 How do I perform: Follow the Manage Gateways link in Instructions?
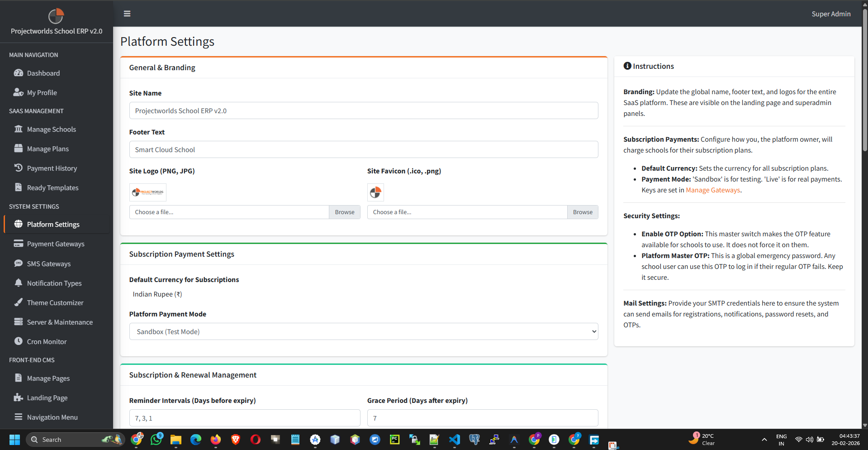pyautogui.click(x=712, y=190)
